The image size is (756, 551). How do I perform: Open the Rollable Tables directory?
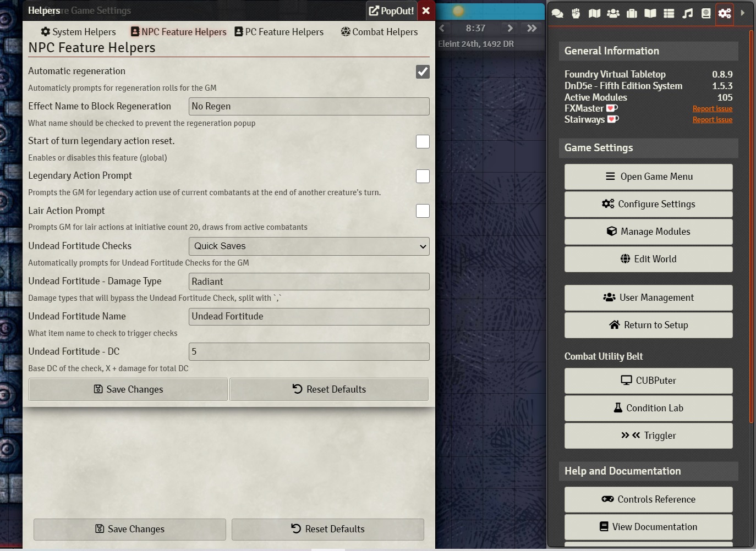pyautogui.click(x=669, y=13)
